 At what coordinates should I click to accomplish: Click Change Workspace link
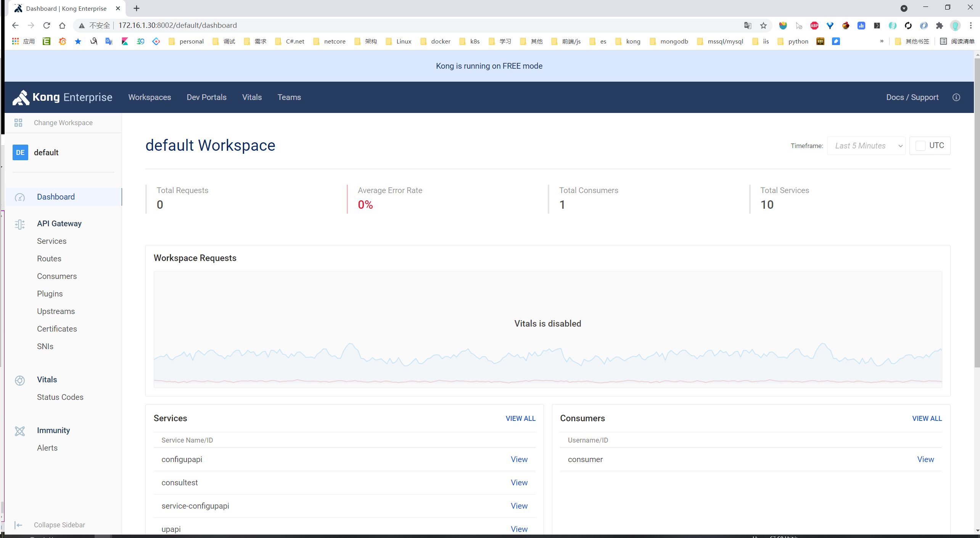coord(63,122)
